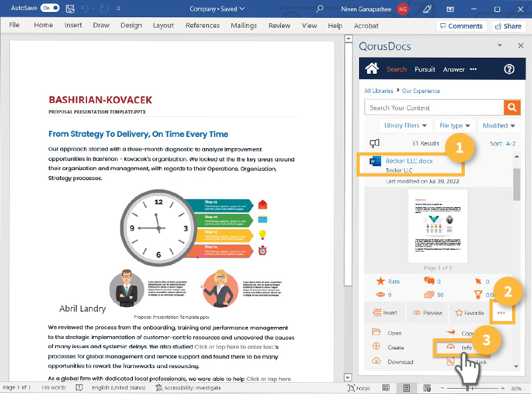
Task: Click the search magnifier in title bar
Action: click(x=320, y=9)
